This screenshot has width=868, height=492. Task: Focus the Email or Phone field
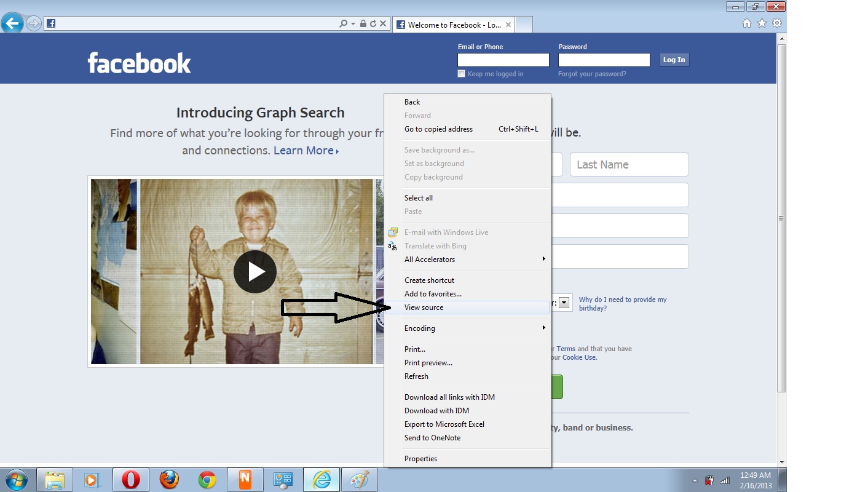[503, 60]
